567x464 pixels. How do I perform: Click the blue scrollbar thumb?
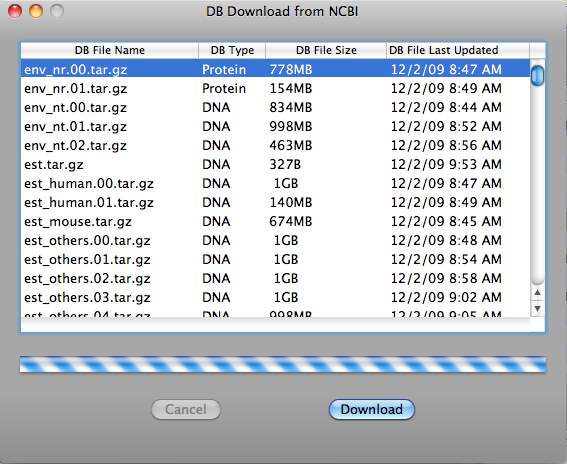click(x=537, y=76)
